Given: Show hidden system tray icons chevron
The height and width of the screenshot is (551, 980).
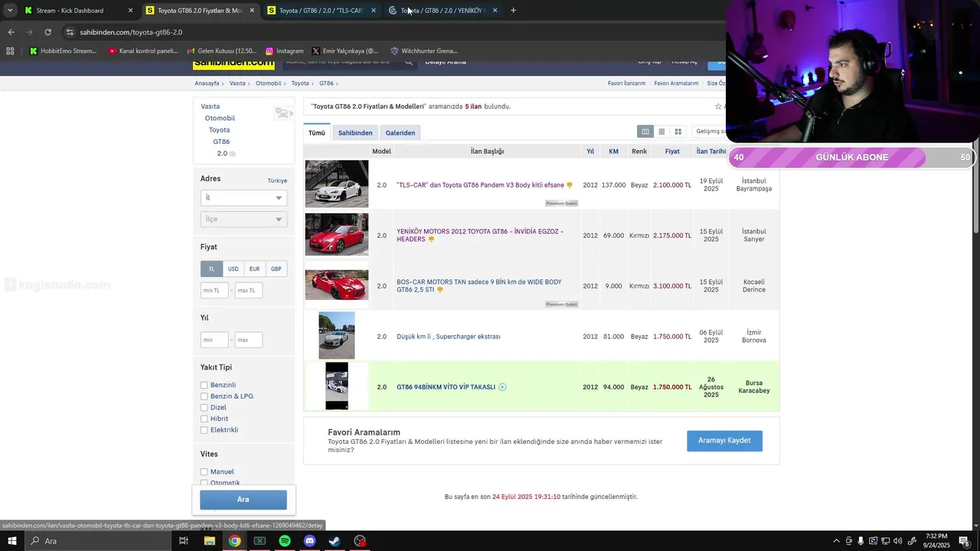Looking at the screenshot, I should click(x=836, y=541).
